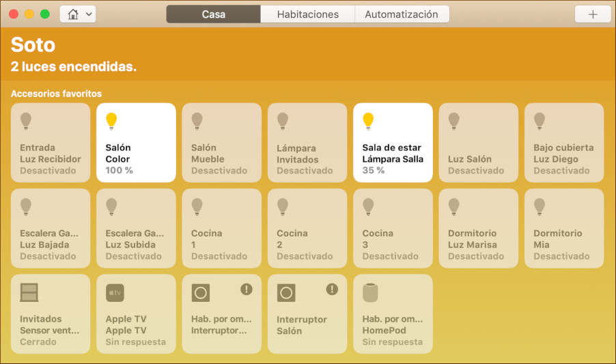Click bulb icon on Luz Diego tile
The height and width of the screenshot is (364, 616).
pos(540,121)
